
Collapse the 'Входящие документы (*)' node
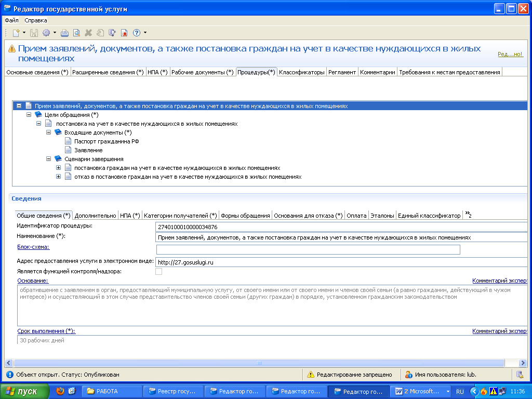[48, 132]
